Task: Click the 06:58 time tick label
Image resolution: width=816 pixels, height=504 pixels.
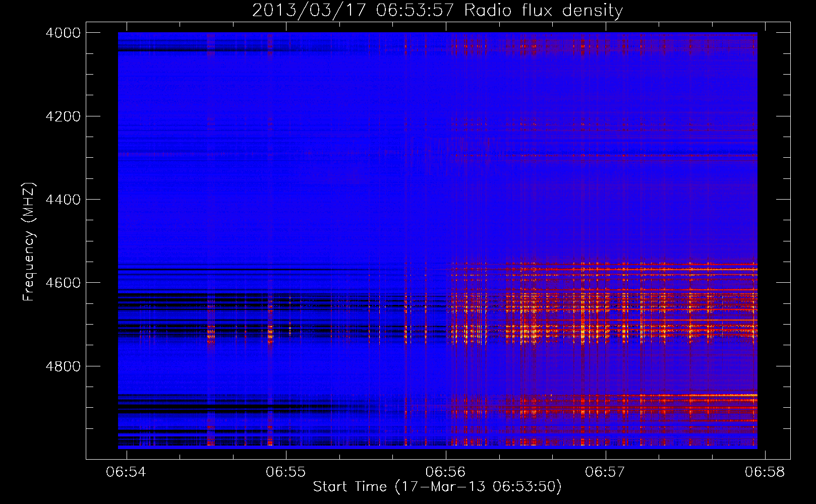Action: [x=765, y=472]
